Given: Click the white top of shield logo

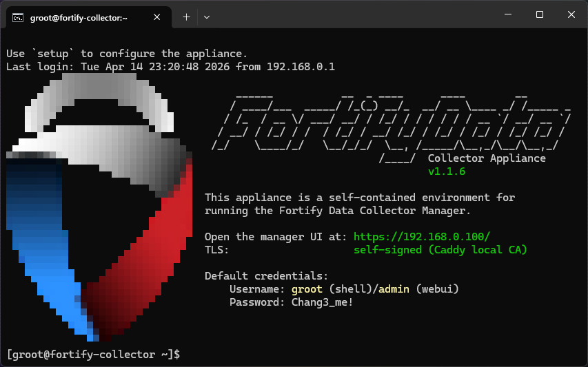Looking at the screenshot, I should [x=97, y=103].
